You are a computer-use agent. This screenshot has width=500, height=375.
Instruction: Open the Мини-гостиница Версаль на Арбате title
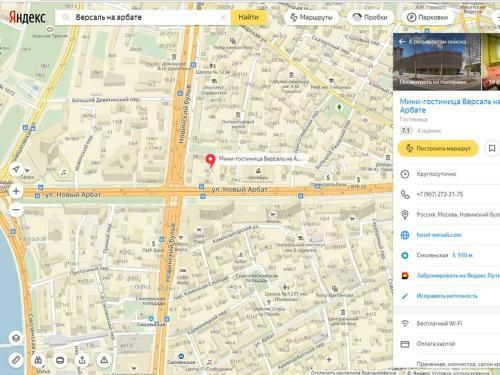450,105
